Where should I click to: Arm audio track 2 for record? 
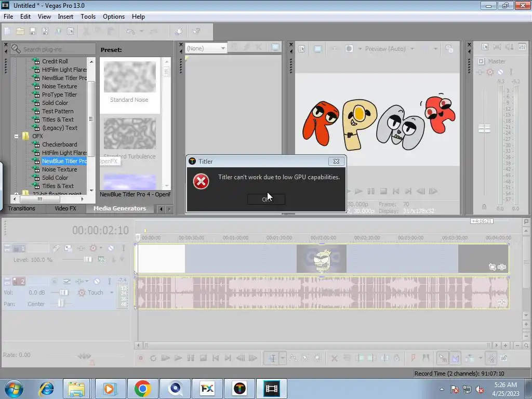54,281
